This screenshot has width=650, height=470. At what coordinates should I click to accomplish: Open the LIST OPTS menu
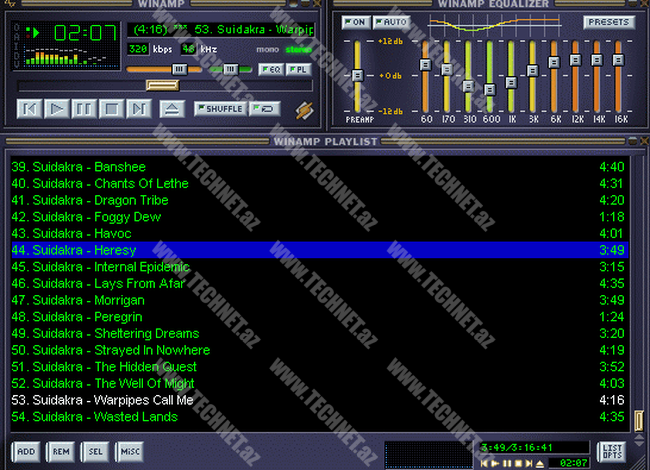coord(611,452)
